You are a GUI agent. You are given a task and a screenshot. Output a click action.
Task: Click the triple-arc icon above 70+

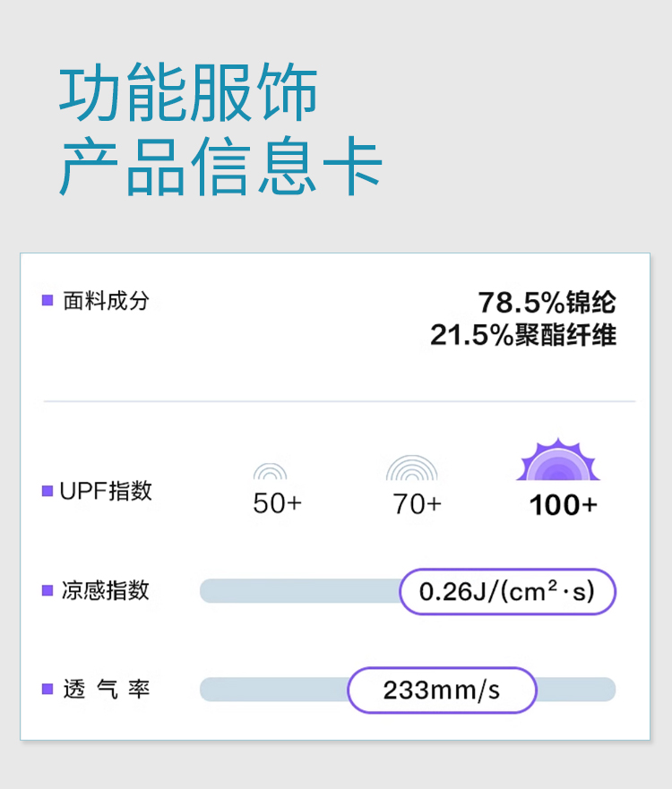412,467
